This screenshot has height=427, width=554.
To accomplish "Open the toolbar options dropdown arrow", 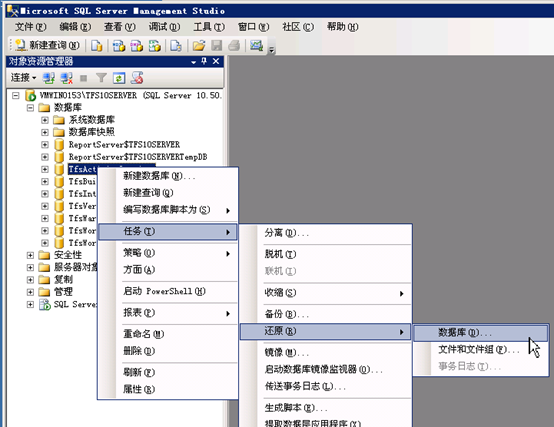I will pos(271,50).
